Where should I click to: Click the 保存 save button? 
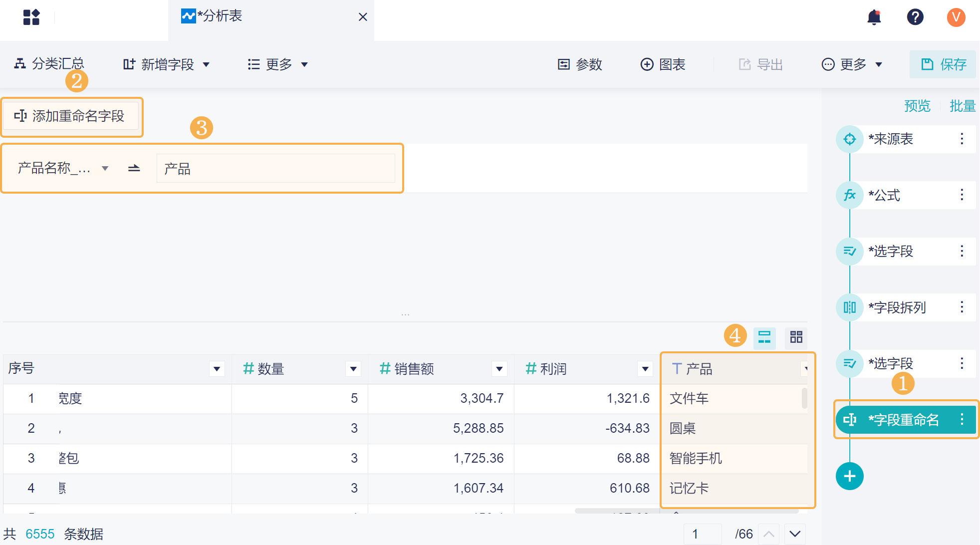pyautogui.click(x=943, y=64)
